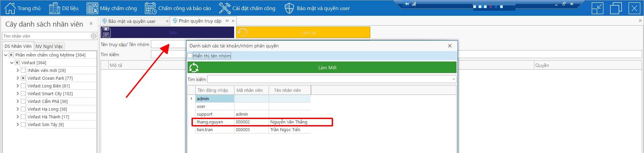
Task: Open the Tìm kiếm dropdown in dialog
Action: [453, 79]
